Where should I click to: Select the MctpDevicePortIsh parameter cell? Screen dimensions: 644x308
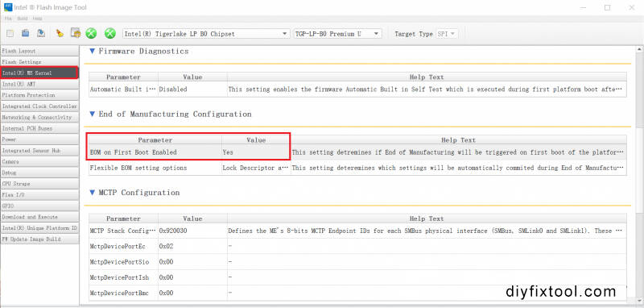point(123,277)
